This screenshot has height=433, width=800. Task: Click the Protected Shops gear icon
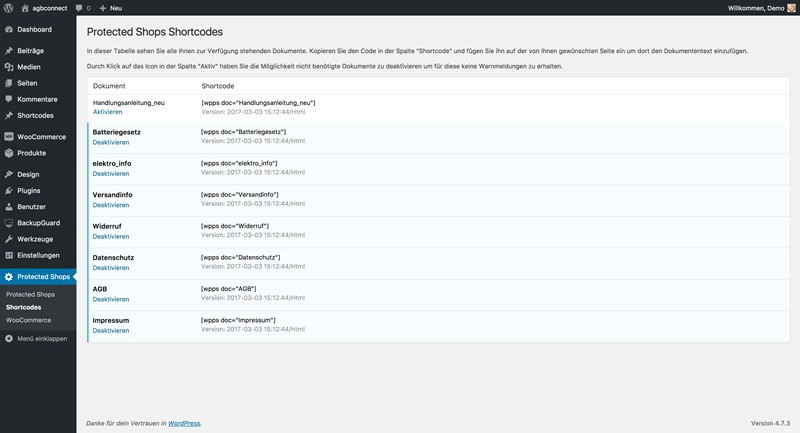[9, 277]
